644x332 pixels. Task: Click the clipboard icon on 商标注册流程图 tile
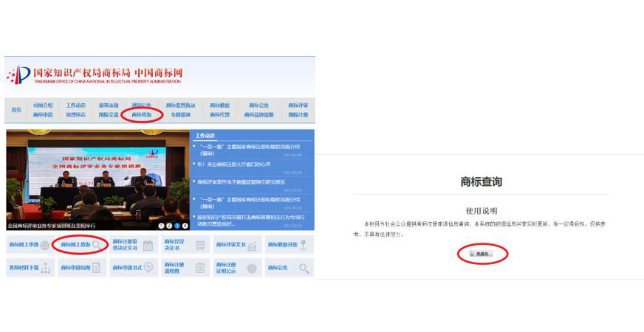(200, 268)
